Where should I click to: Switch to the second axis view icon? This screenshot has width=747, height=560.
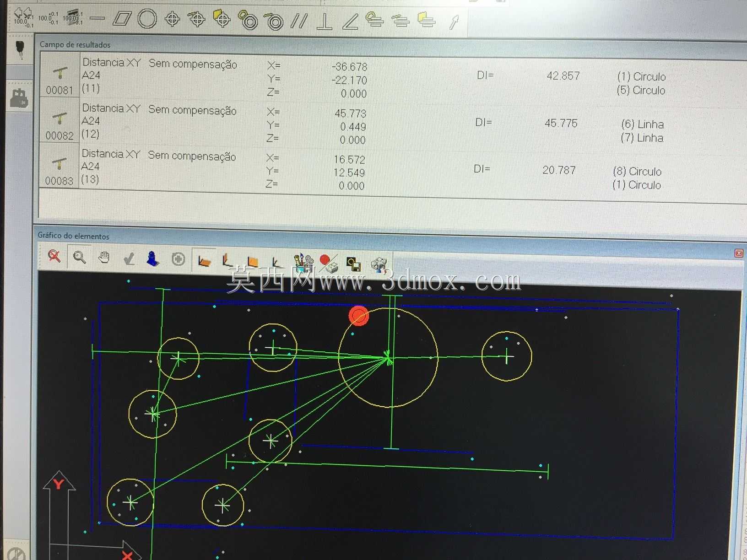click(227, 261)
